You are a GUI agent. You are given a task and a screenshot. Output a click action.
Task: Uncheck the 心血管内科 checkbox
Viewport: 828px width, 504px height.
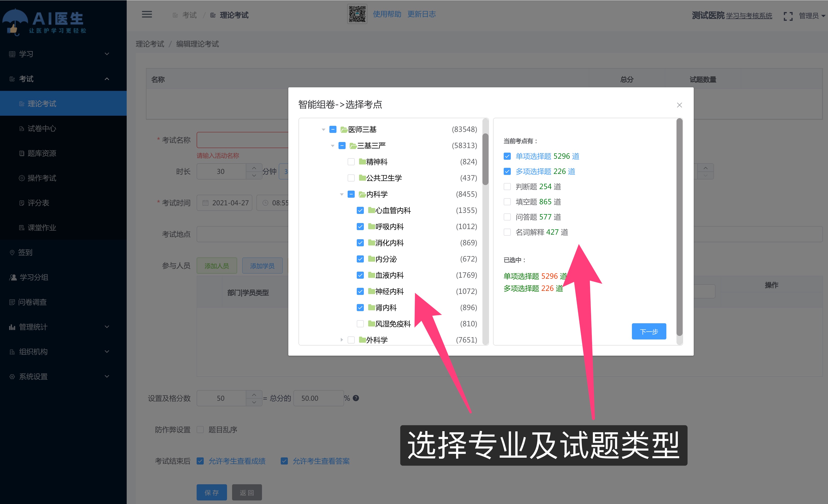[x=360, y=210]
